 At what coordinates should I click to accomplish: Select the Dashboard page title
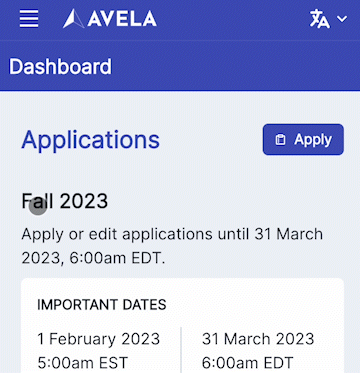(x=60, y=66)
